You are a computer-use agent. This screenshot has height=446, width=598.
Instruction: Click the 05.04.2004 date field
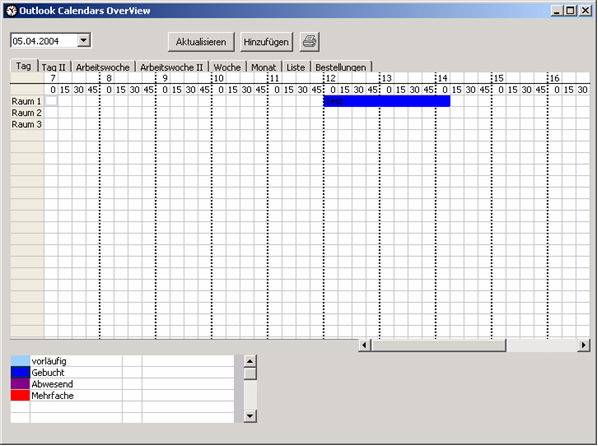pos(44,41)
